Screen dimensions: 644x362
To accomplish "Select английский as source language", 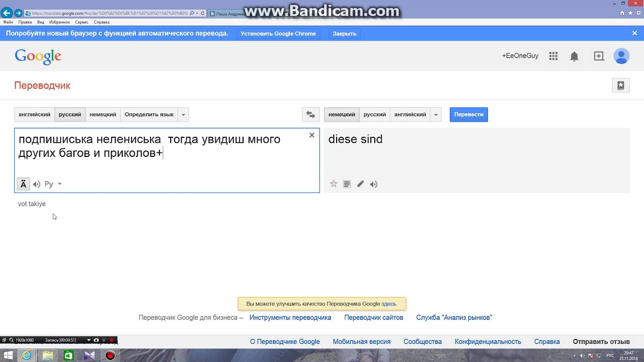I will point(34,115).
